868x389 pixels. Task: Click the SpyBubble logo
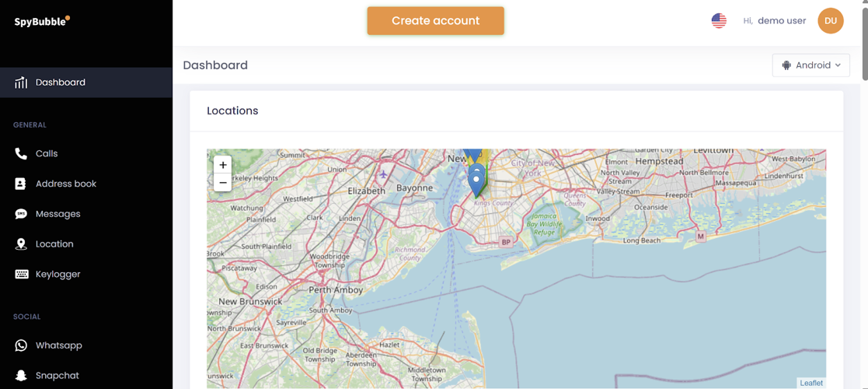coord(42,22)
